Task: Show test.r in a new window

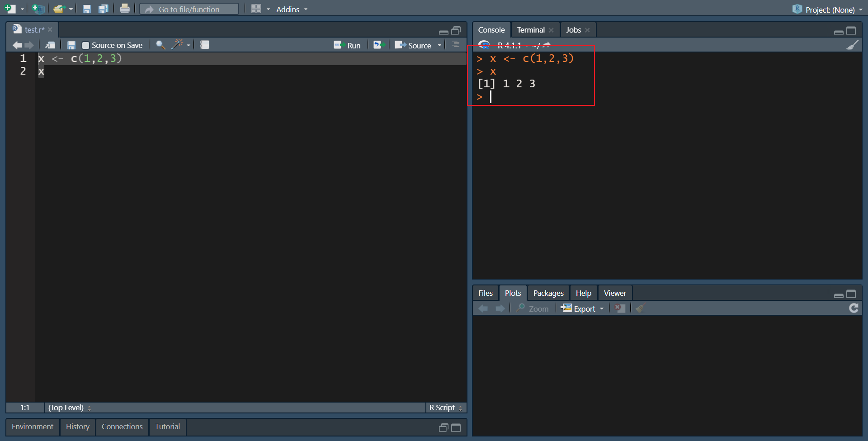Action: tap(50, 45)
